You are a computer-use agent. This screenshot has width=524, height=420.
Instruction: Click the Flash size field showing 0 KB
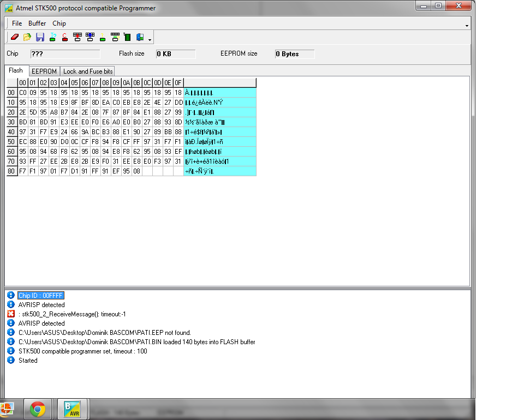pos(175,54)
